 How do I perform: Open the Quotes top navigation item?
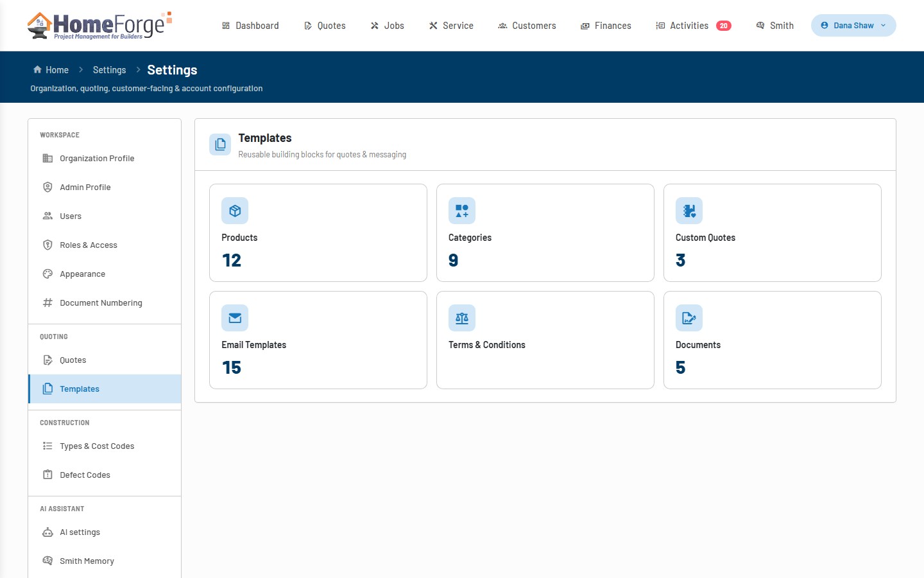(325, 26)
